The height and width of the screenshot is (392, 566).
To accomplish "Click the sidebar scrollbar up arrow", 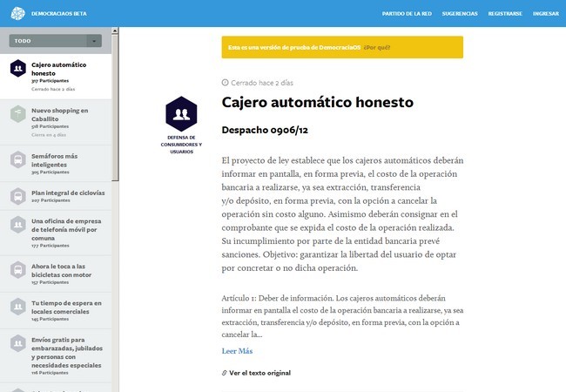I will [115, 30].
